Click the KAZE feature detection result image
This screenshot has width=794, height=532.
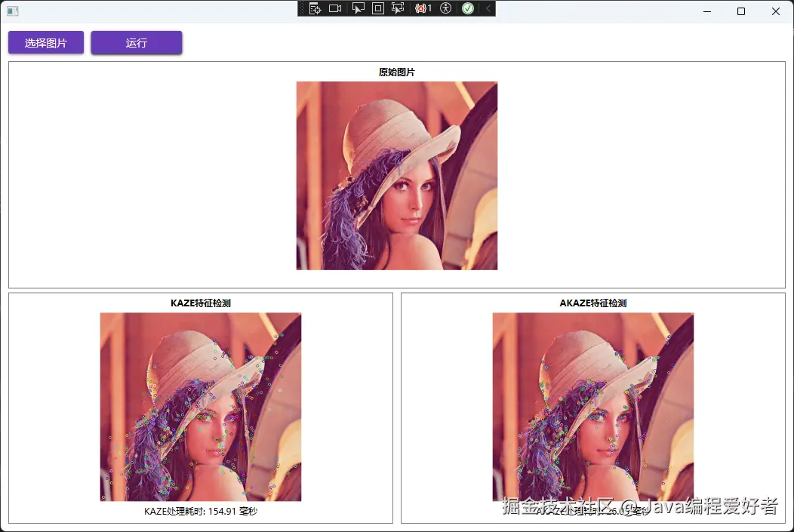201,407
